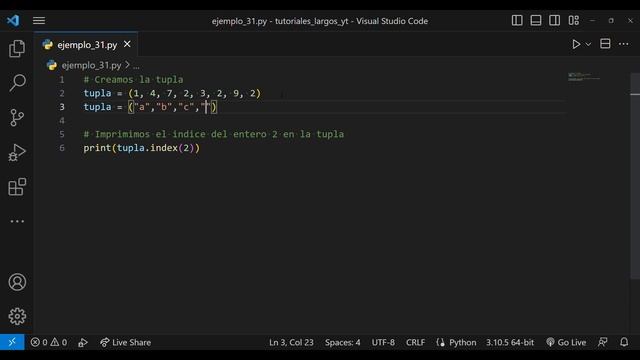Expand the run options dropdown arrow
Screen dimensions: 640x360
click(x=588, y=44)
